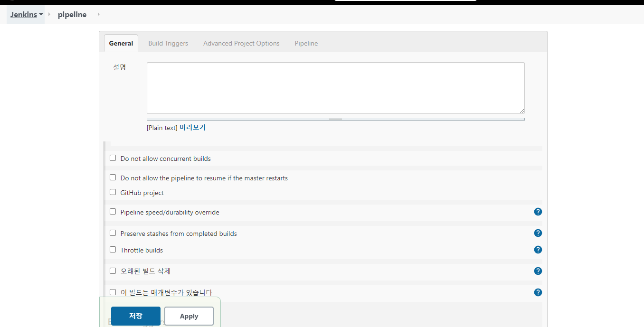
Task: Click the 미리보기 preview link
Action: pos(193,127)
